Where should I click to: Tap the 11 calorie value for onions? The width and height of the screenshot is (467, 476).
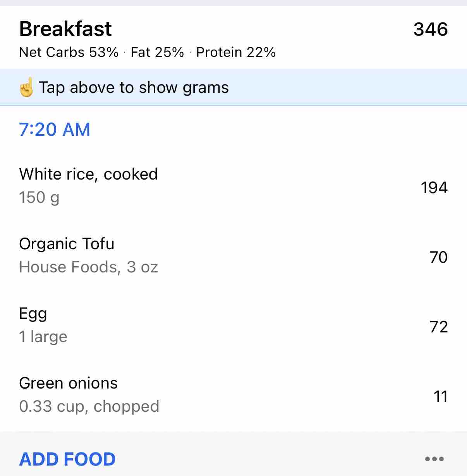point(441,397)
